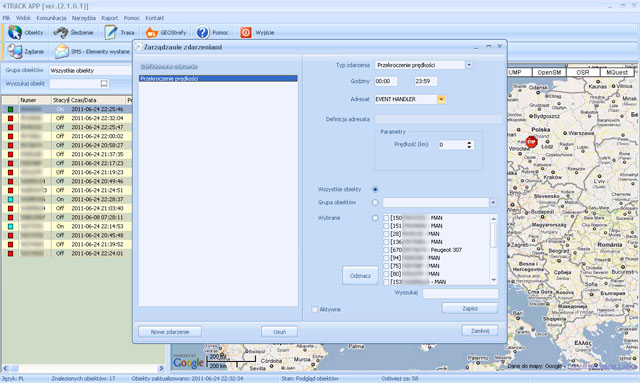Image resolution: width=640 pixels, height=383 pixels.
Task: Select the red status square at 2011-06-08 row
Action: click(11, 217)
